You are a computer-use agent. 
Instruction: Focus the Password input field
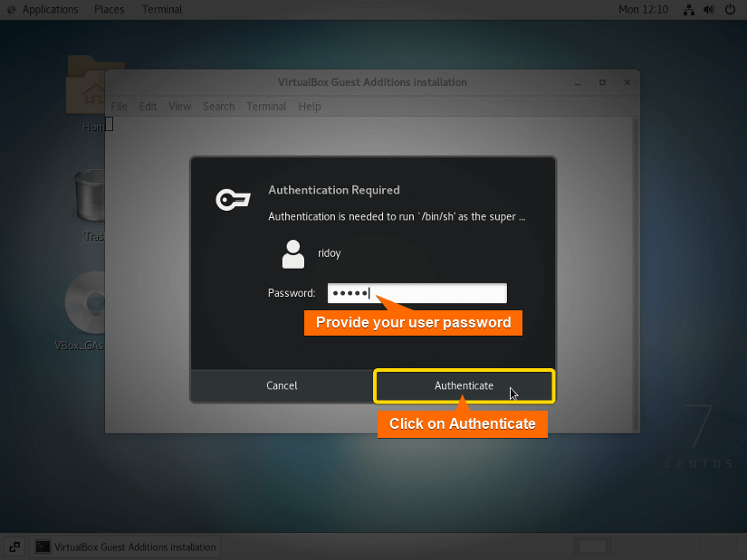coord(417,293)
